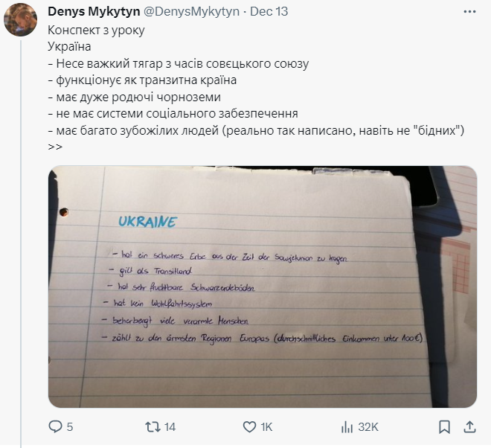Click the repost count 14

(x=170, y=427)
